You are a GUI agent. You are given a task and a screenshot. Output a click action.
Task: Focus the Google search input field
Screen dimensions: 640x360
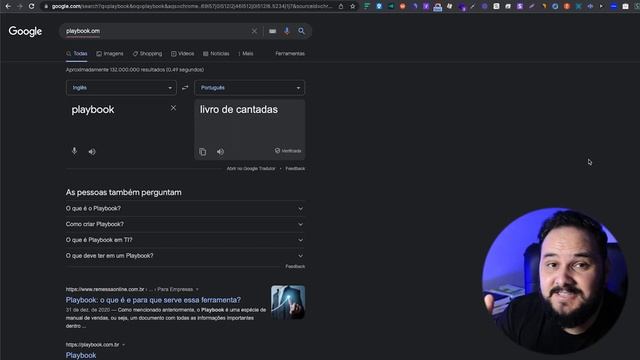point(157,31)
